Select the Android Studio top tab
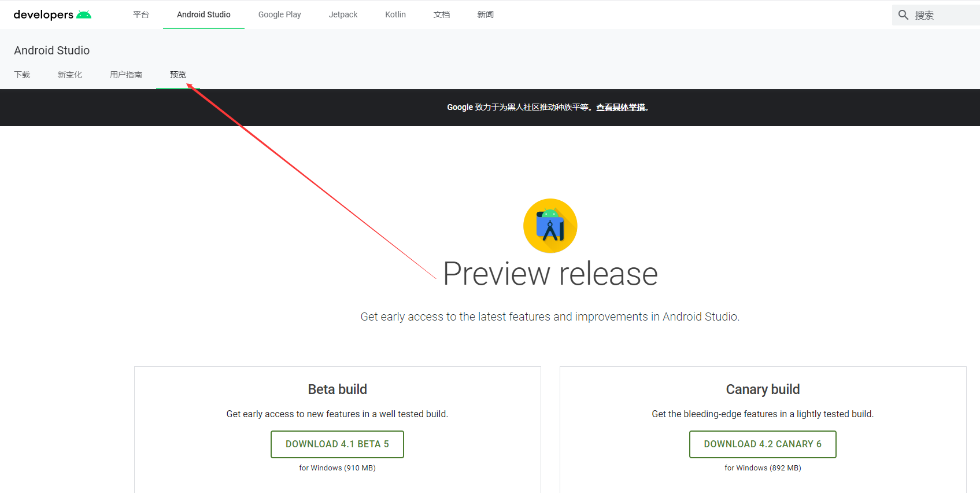Screen dimensions: 980x493 click(x=204, y=14)
